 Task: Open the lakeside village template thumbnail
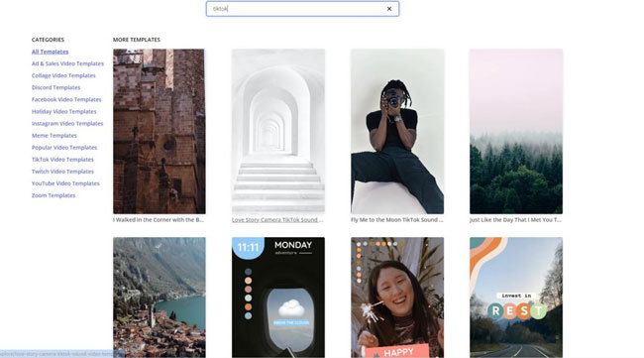160,298
